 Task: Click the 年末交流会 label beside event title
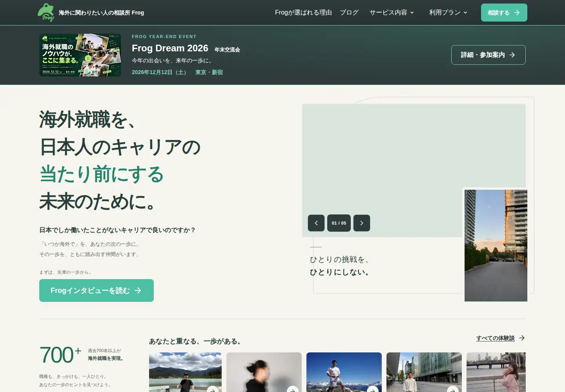pos(227,50)
